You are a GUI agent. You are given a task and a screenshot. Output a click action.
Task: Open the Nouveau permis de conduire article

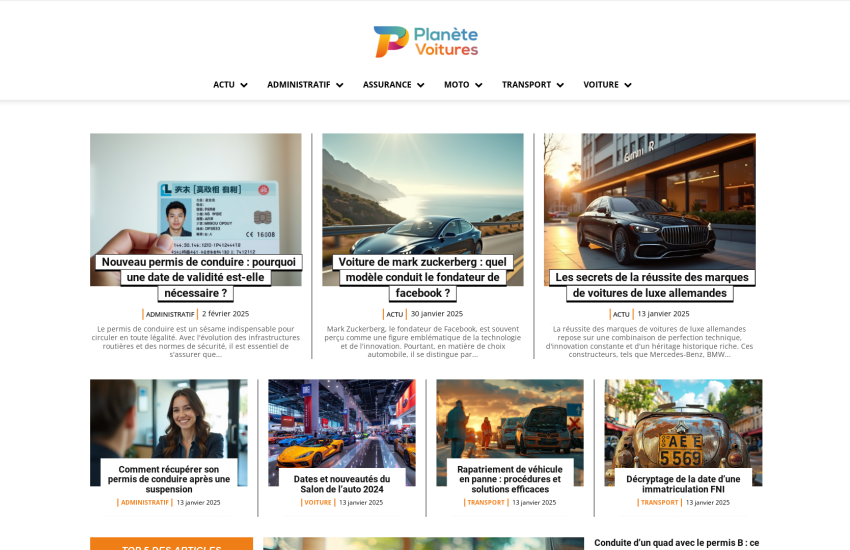(198, 277)
